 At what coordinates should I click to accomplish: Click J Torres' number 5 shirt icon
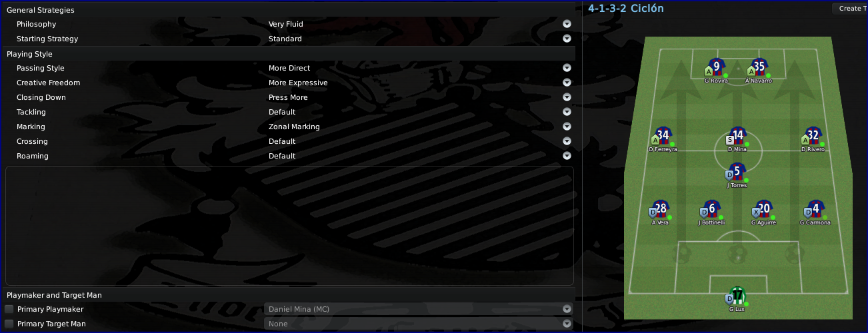(737, 172)
